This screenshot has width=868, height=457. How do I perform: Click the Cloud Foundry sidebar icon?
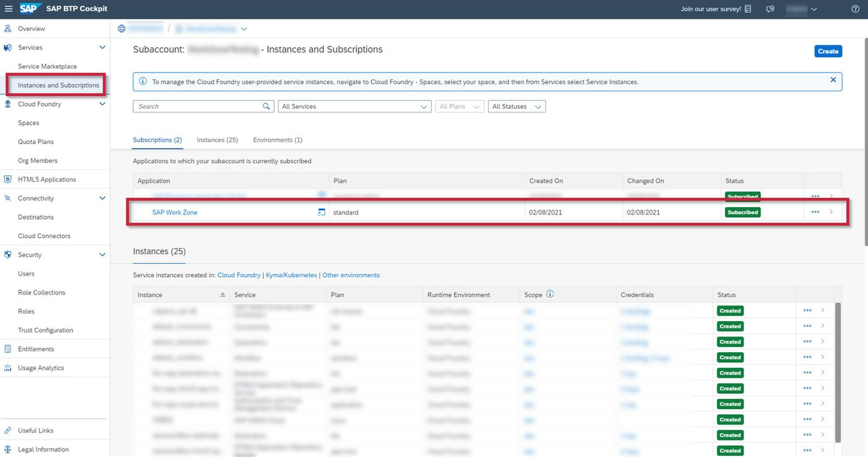(x=7, y=104)
